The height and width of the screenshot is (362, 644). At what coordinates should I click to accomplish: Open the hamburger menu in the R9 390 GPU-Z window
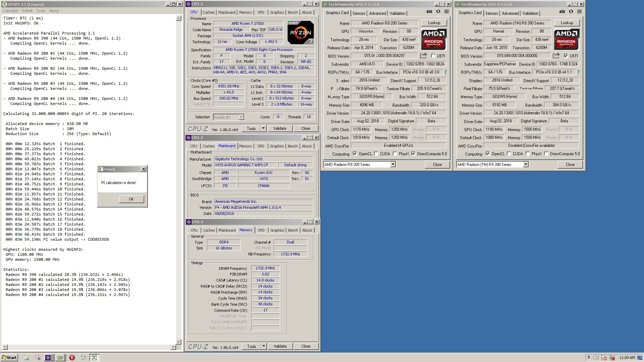[579, 12]
